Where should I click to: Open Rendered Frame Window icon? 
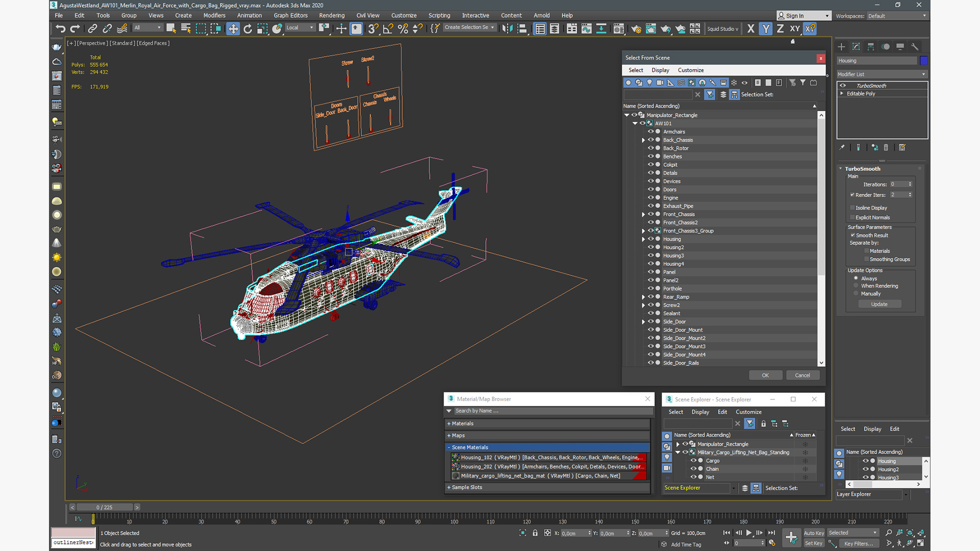[x=651, y=29]
